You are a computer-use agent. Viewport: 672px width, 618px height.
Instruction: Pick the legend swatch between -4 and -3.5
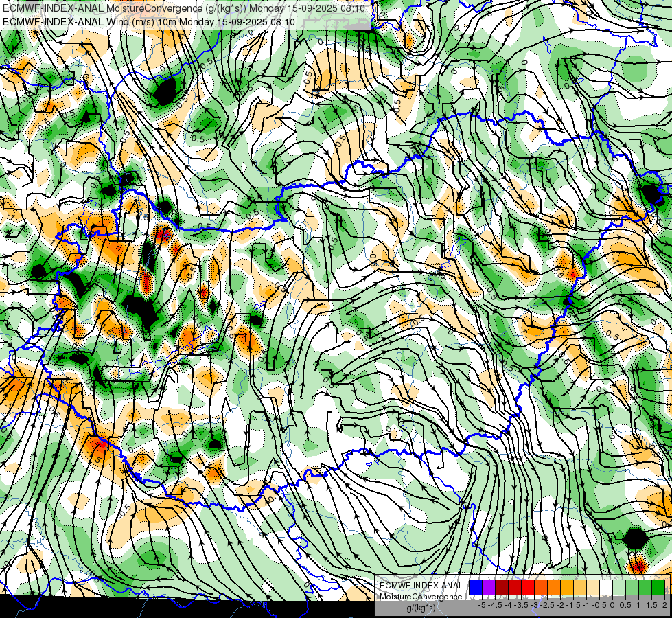[515, 587]
